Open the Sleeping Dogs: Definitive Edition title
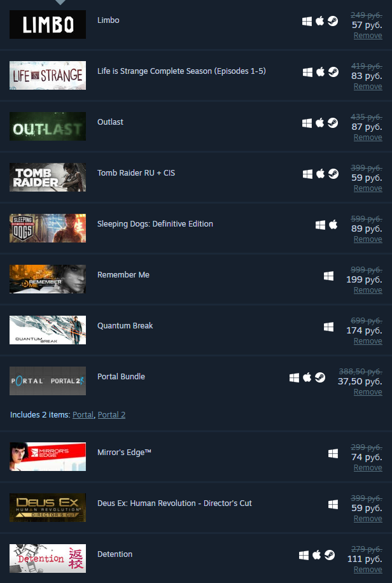 tap(155, 224)
